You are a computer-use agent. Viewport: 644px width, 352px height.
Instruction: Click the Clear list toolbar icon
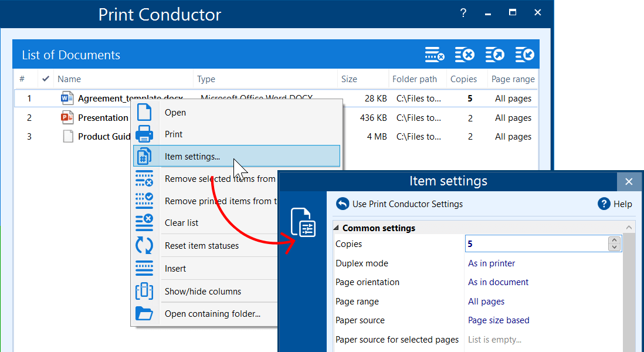(465, 55)
